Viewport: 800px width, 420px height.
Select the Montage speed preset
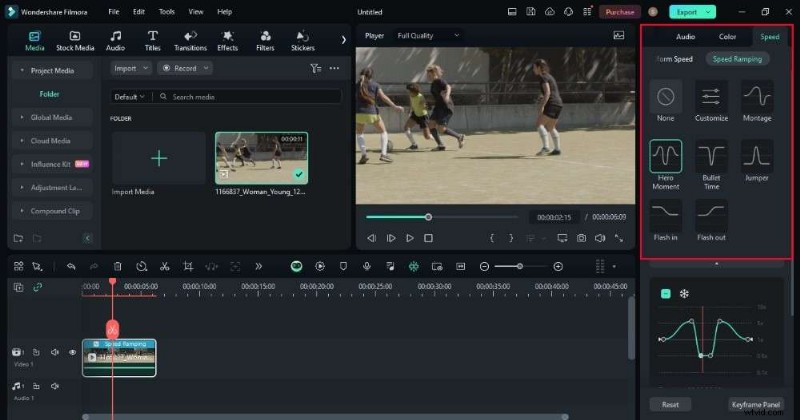pos(757,101)
